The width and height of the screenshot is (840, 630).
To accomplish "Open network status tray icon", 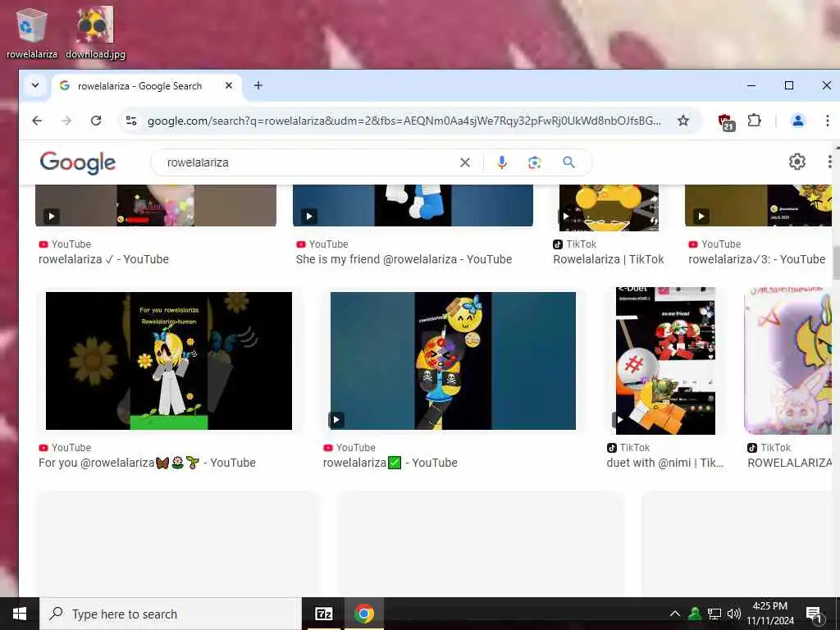I will 714,614.
